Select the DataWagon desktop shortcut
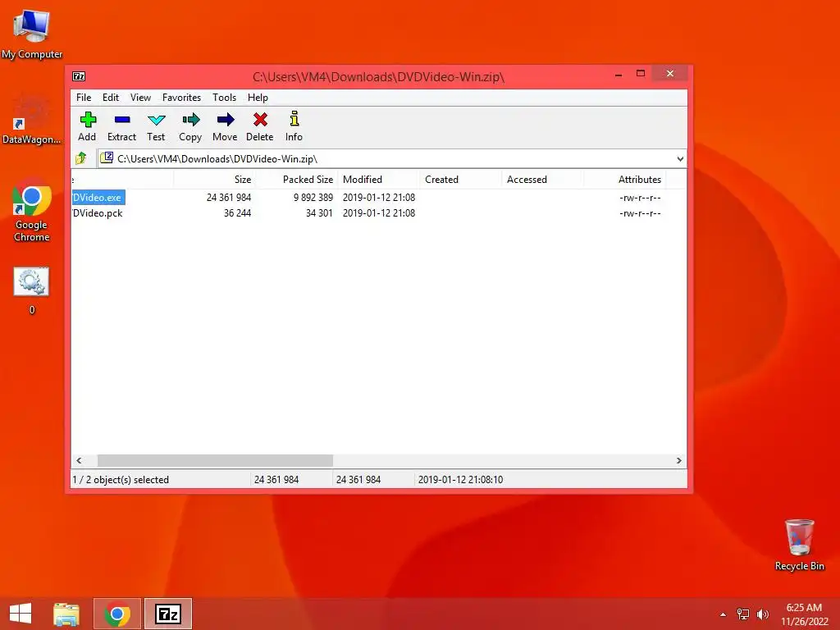Viewport: 840px width, 630px height. 32,119
